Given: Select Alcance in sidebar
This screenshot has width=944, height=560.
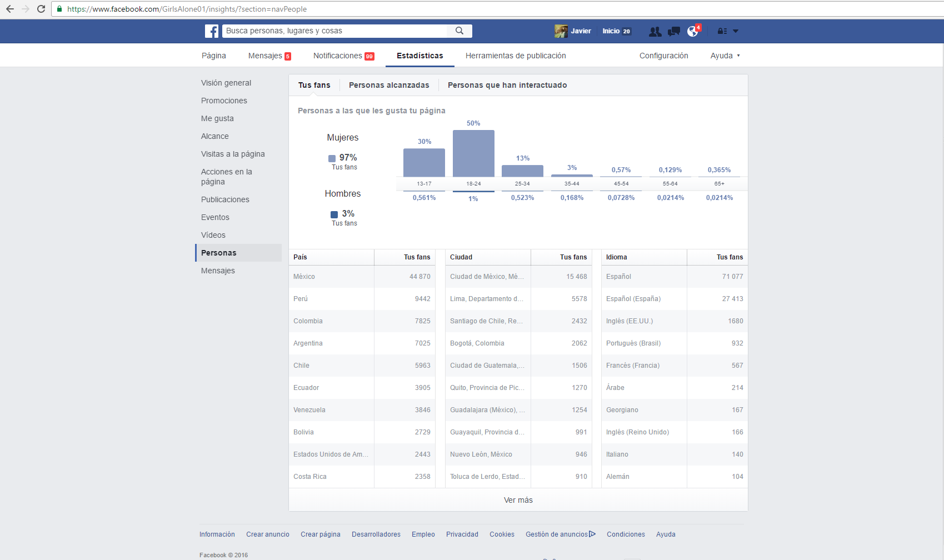Looking at the screenshot, I should pyautogui.click(x=215, y=136).
